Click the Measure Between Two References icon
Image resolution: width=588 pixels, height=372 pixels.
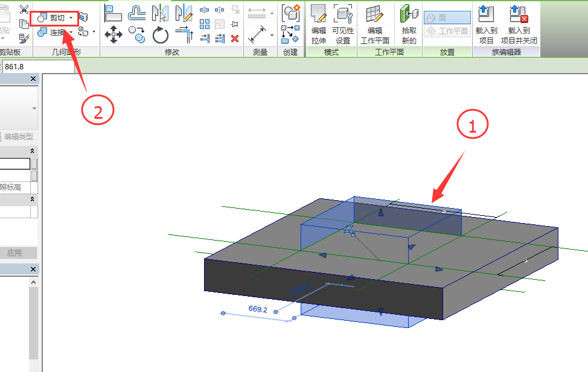point(257,13)
